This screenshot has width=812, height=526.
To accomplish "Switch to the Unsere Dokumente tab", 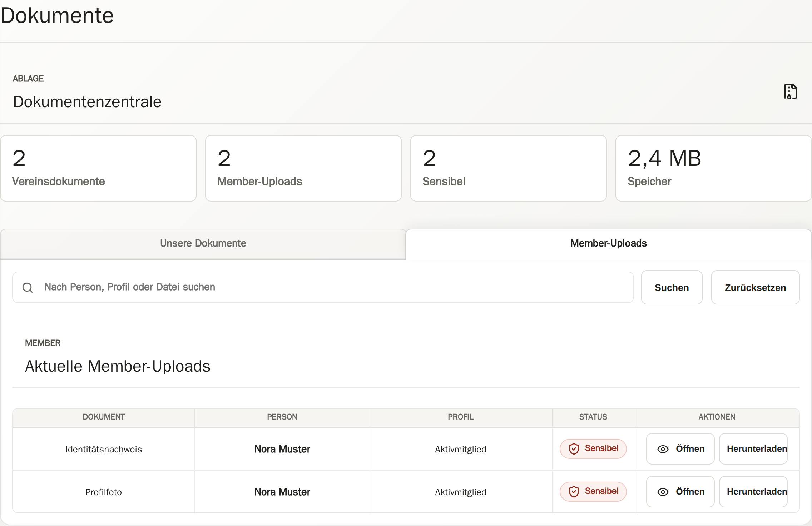I will click(x=203, y=244).
